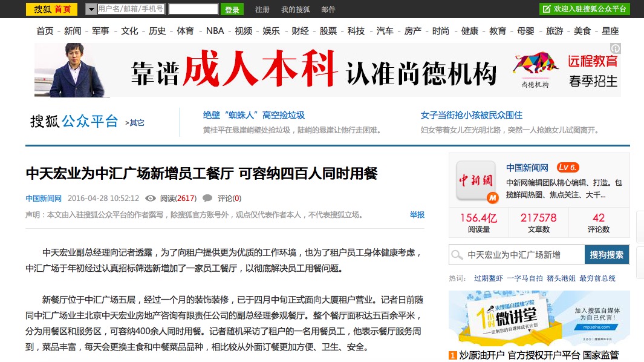644x362 pixels.
Task: Click the 欢迎入驻搜狐公众平台 edit icon button
Action: coord(547,9)
